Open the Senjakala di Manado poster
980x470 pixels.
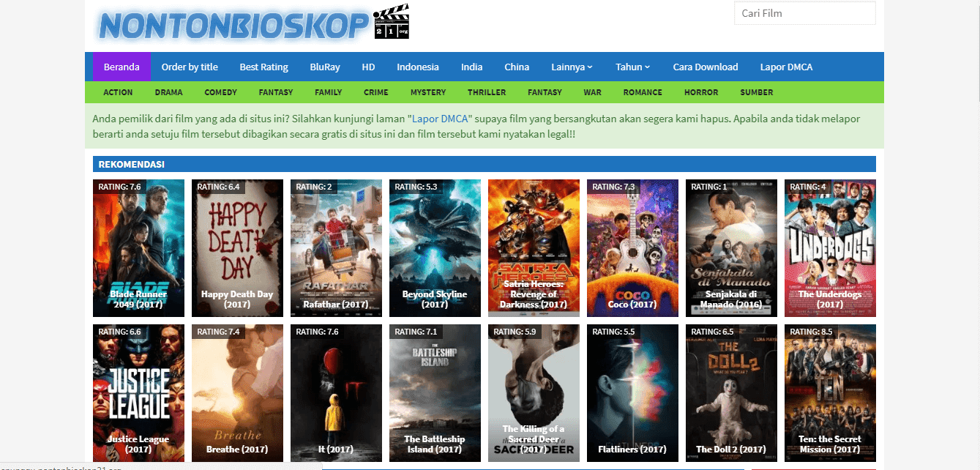point(731,248)
